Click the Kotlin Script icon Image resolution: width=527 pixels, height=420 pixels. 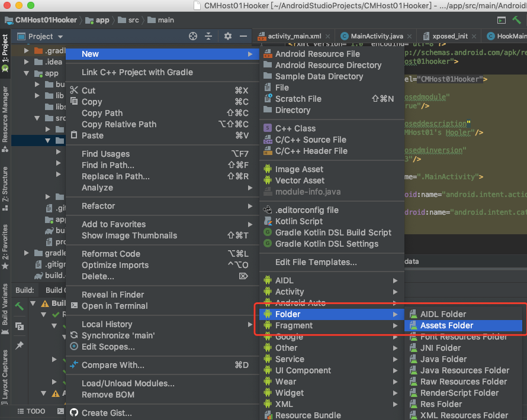pyautogui.click(x=268, y=221)
